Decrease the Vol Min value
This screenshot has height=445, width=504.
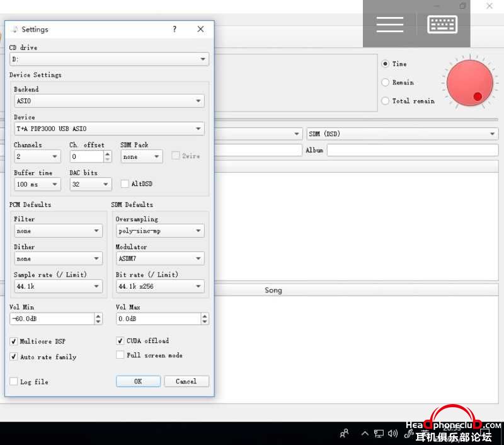tap(98, 321)
